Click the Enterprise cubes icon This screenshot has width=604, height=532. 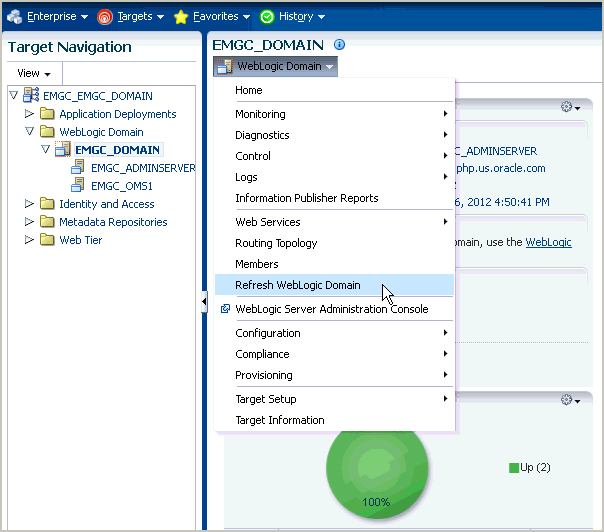pos(15,17)
